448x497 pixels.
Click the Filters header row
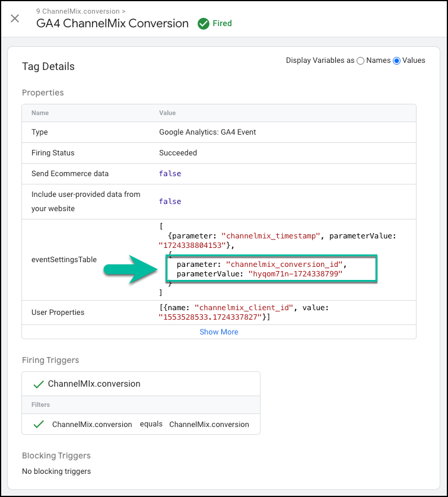click(x=141, y=404)
